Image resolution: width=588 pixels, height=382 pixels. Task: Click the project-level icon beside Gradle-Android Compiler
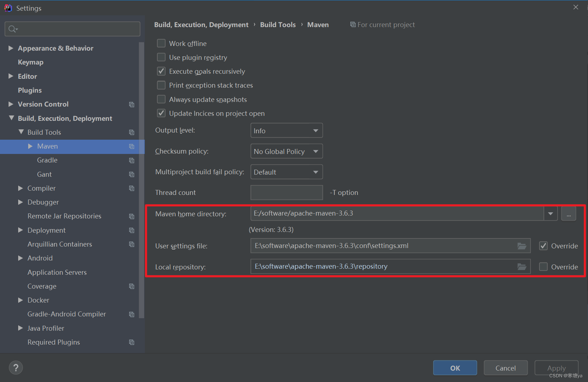click(x=132, y=314)
